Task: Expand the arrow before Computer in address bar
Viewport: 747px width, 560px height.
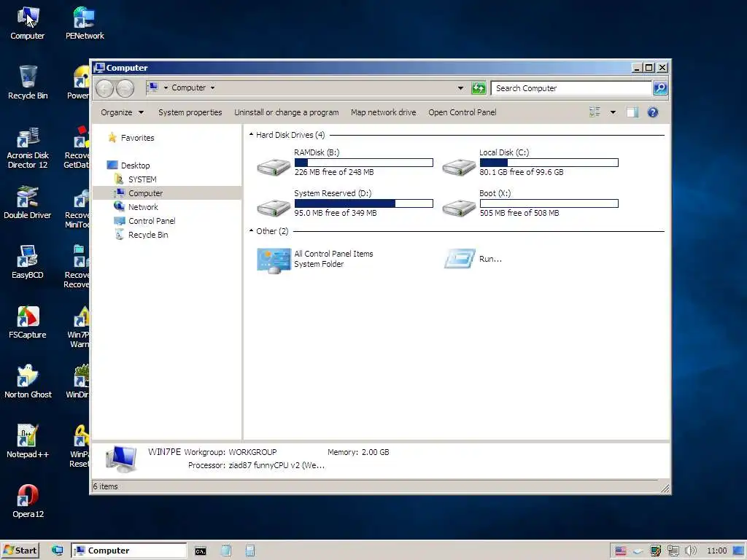Action: (166, 88)
